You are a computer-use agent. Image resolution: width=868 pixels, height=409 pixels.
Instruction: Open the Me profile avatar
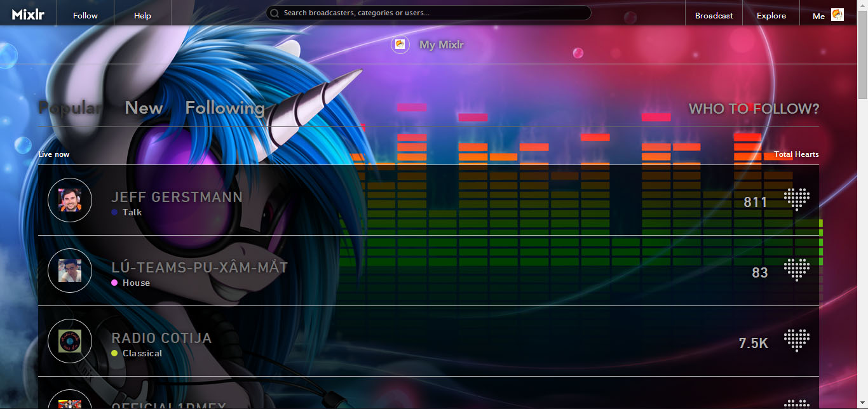tap(837, 15)
